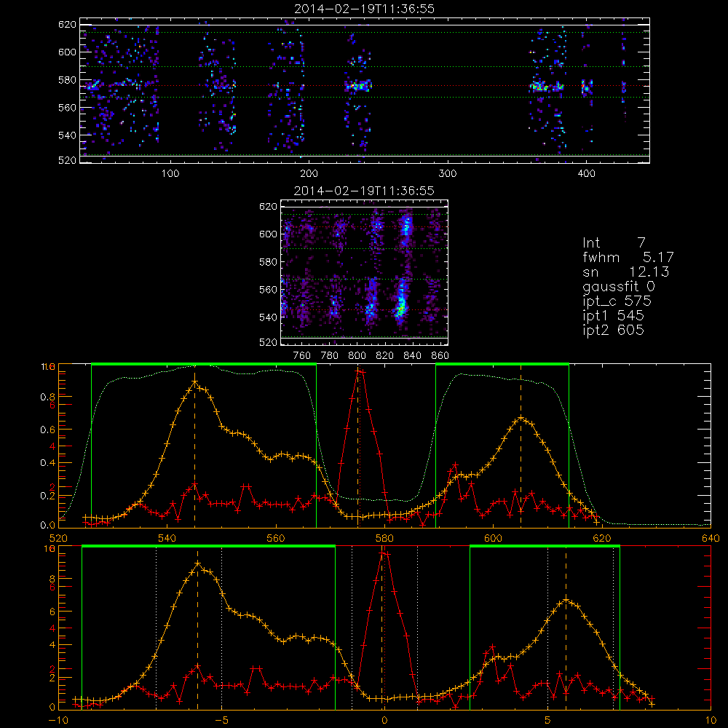
Task: Click the 'sn 12.13' readout
Action: point(626,272)
